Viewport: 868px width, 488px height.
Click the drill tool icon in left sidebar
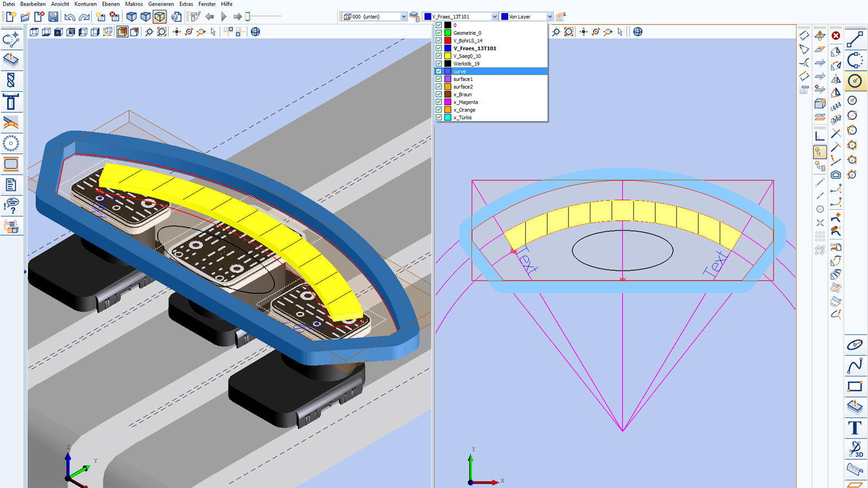[x=11, y=81]
